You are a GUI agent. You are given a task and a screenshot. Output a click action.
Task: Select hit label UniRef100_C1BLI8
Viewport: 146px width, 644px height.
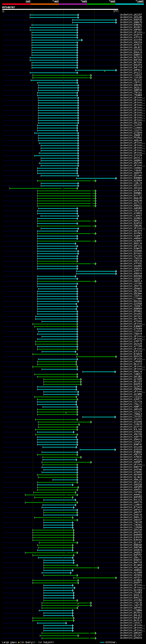click(x=131, y=183)
